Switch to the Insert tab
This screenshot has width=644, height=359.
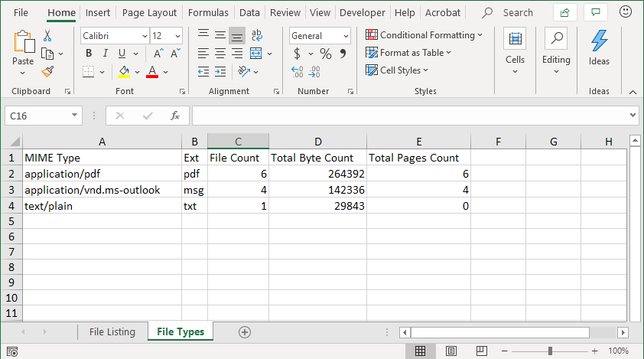tap(98, 13)
